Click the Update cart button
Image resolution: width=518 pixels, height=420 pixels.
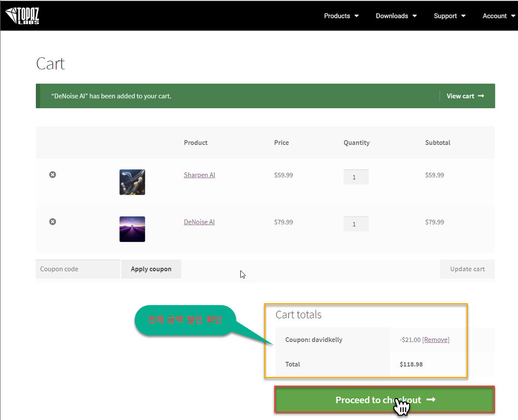coord(467,269)
